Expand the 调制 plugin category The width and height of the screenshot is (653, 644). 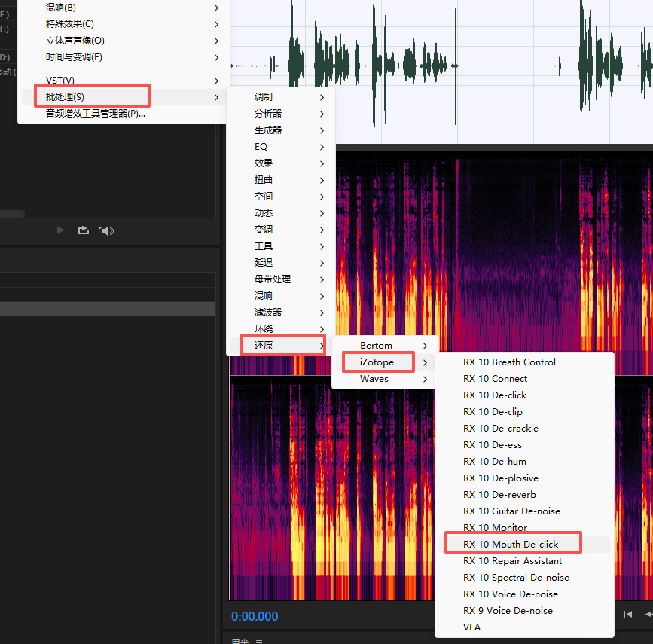[x=281, y=97]
